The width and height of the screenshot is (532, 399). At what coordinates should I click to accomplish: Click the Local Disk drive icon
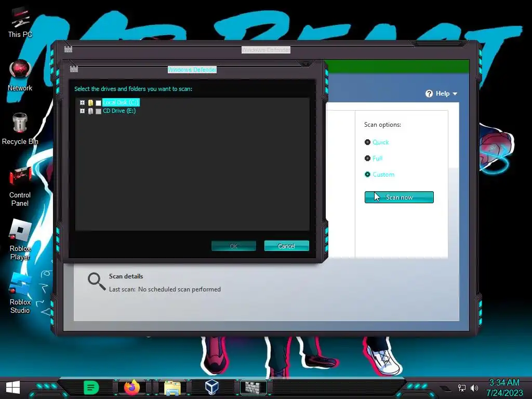point(90,102)
